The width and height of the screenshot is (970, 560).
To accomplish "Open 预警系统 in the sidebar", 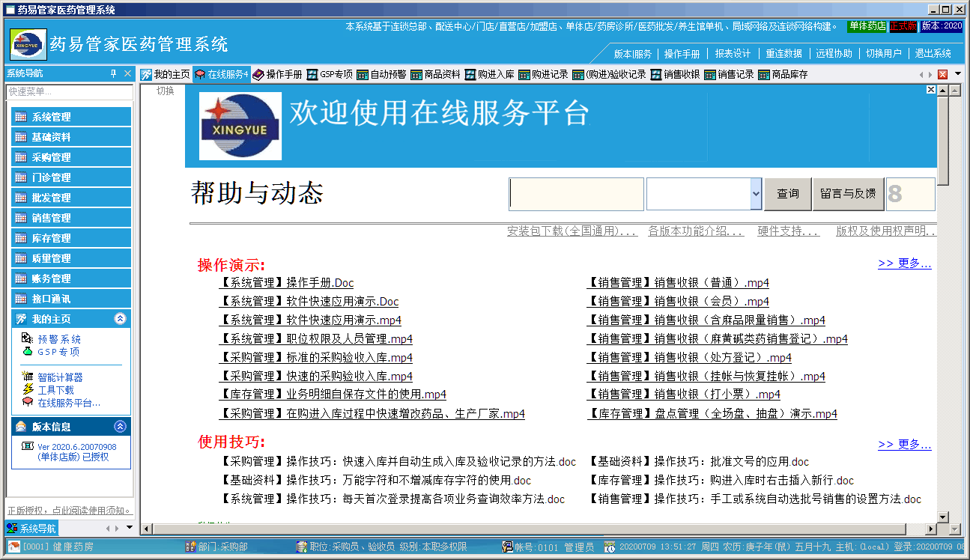I will click(59, 339).
